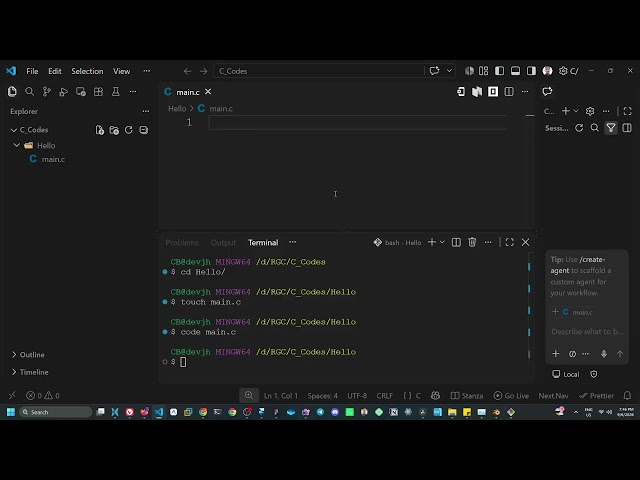Open the Search view in the activity bar
Screen dimensions: 640x480
[29, 92]
